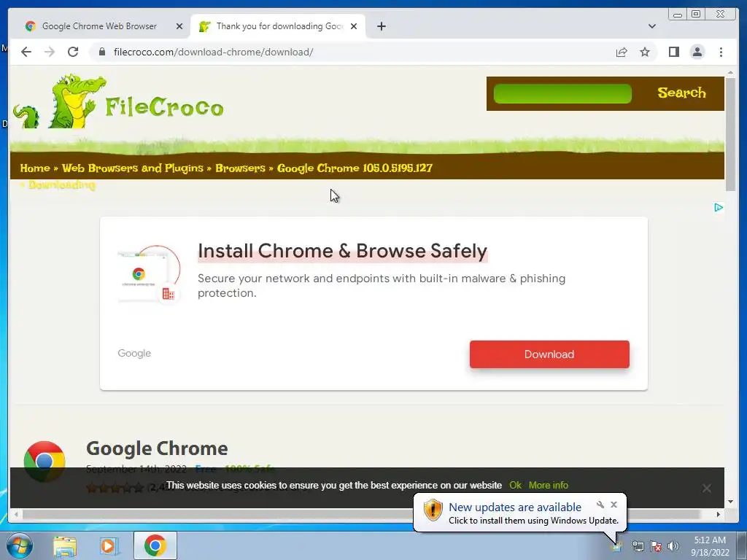Launch Windows Media Player from taskbar

point(109,545)
